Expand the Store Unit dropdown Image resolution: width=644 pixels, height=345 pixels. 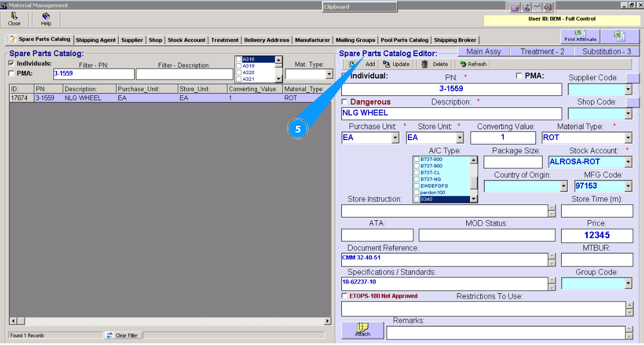click(460, 137)
